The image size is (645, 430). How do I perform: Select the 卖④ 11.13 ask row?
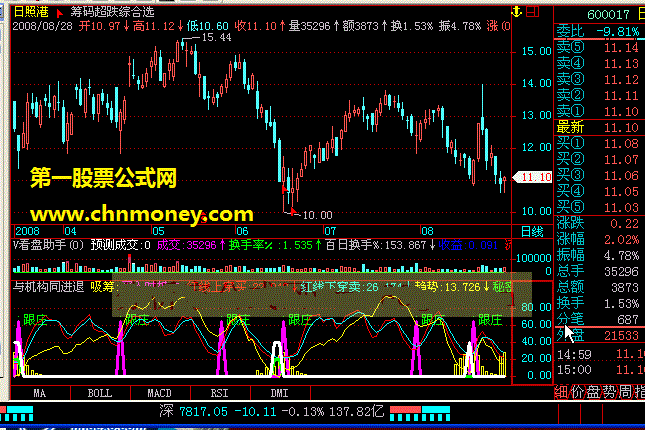pos(599,63)
